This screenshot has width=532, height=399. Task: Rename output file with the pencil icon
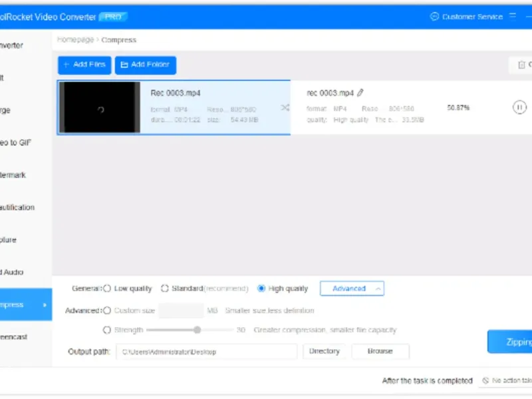click(360, 92)
